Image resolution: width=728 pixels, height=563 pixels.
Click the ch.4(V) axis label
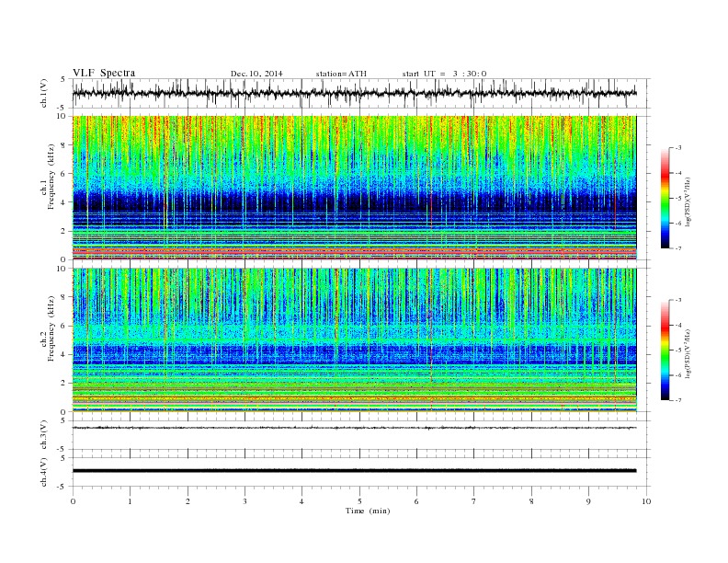(x=44, y=472)
